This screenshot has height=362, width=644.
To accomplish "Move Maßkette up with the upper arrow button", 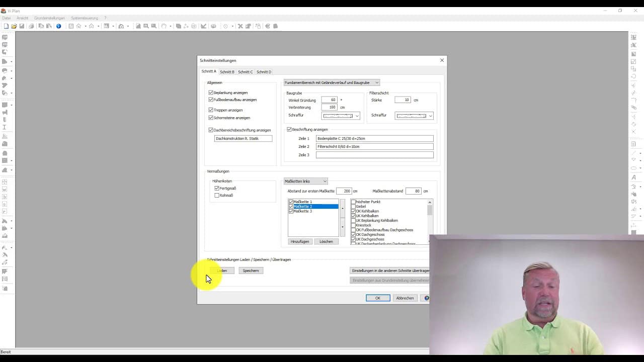I will tap(342, 208).
